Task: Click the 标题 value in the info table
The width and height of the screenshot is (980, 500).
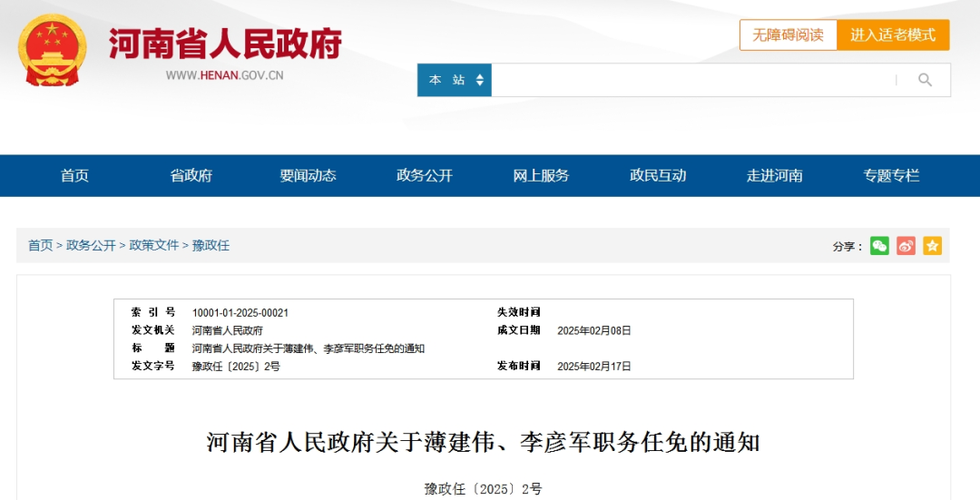Action: point(309,348)
